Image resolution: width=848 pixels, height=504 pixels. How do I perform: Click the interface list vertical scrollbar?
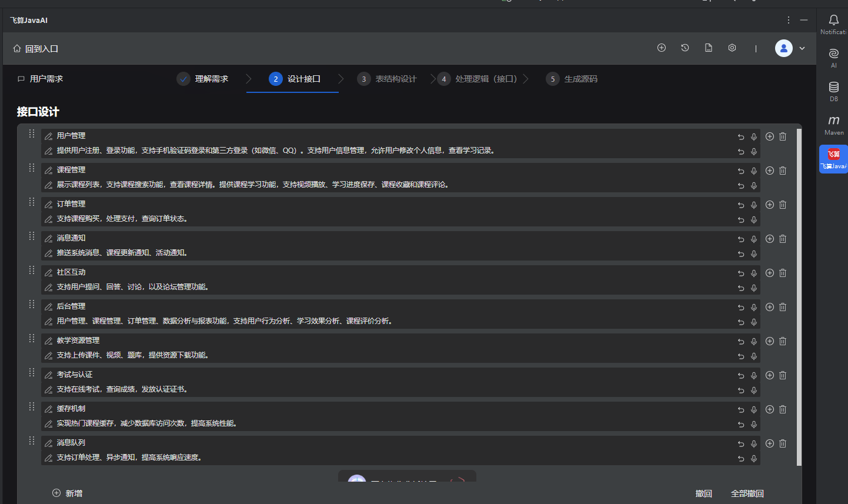pyautogui.click(x=799, y=297)
